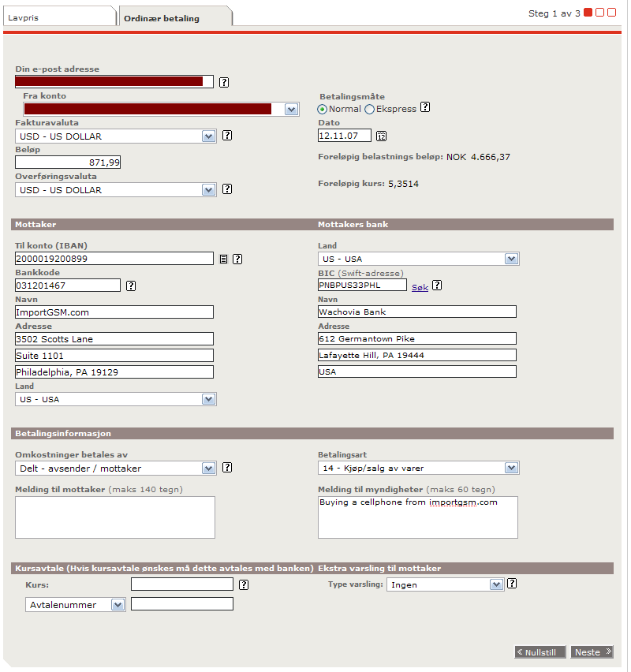This screenshot has width=631, height=672.
Task: Click the Avtalenummer value field
Action: 182,604
